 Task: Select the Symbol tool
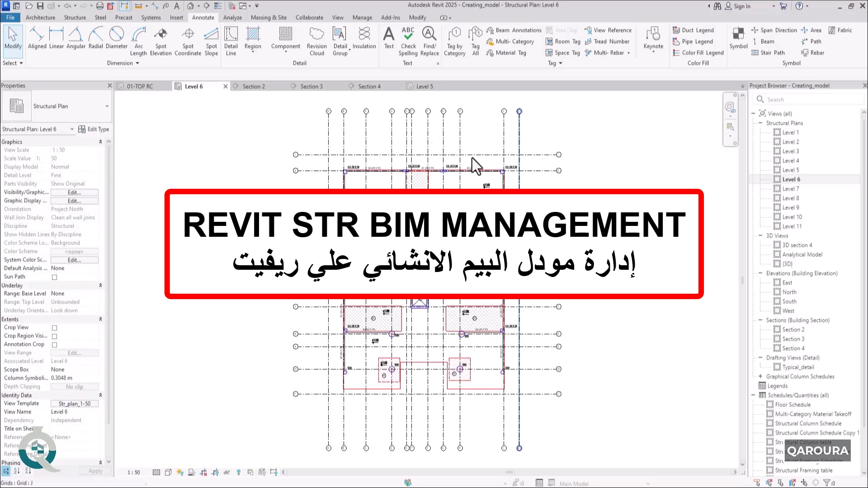click(x=738, y=38)
